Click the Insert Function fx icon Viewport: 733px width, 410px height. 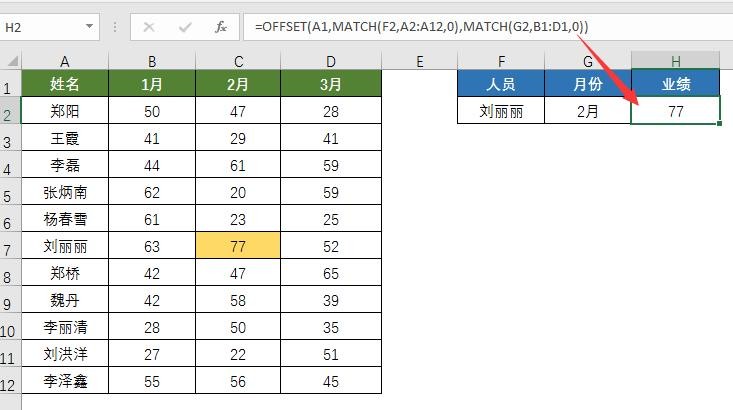221,27
